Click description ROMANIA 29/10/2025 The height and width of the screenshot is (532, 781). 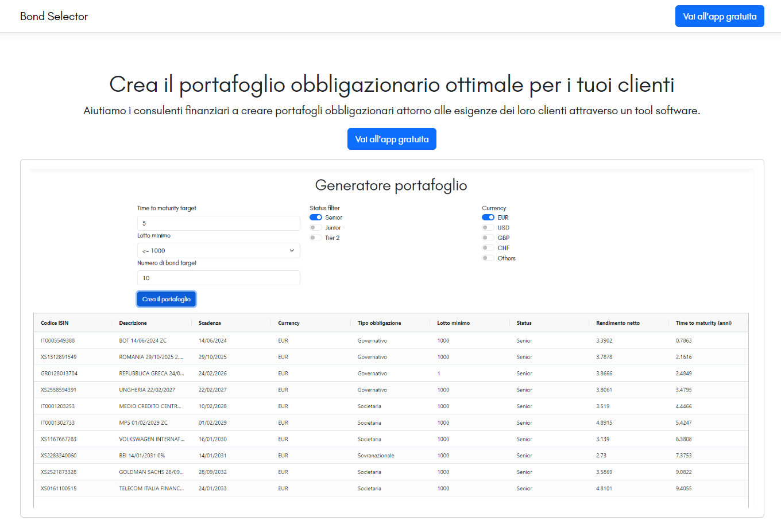coord(151,357)
